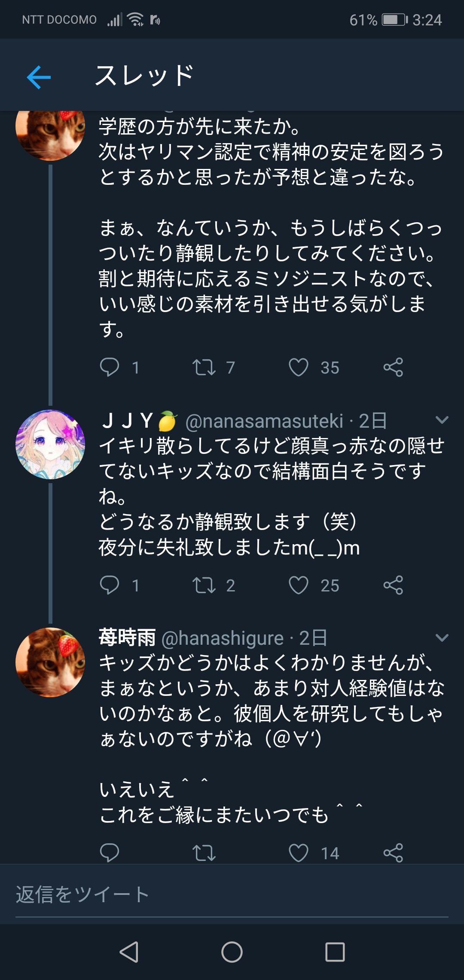Reply to the tweet with 35 likes
Screen dimensions: 464x980
coord(110,367)
